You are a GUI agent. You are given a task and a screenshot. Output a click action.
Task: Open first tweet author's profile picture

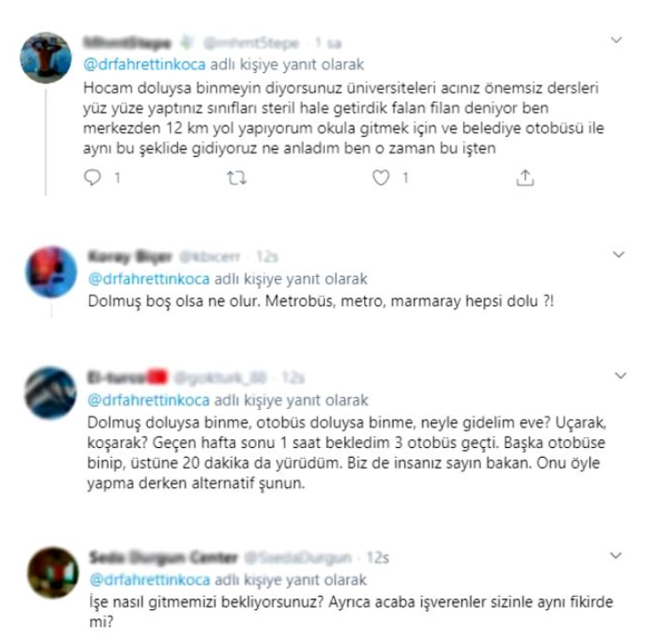point(46,58)
